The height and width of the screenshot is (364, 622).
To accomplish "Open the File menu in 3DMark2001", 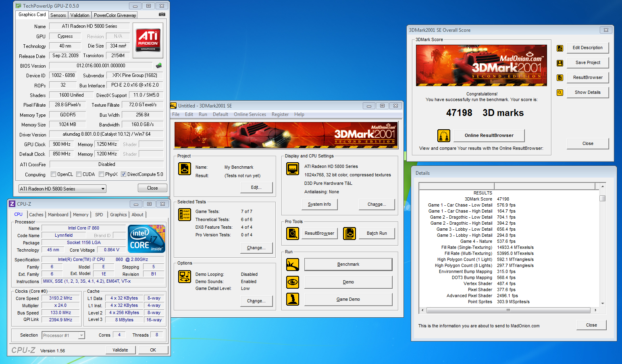I will pyautogui.click(x=176, y=114).
